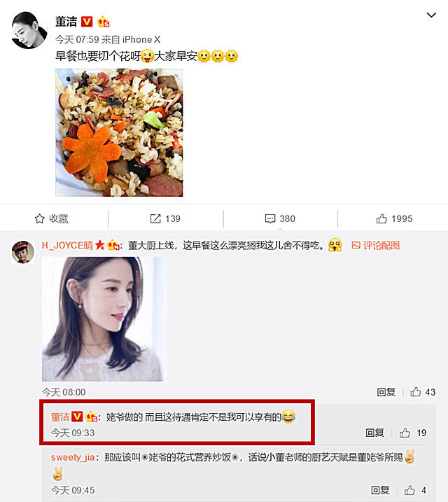The image size is (448, 502).
Task: Open the post options chevron dropdown
Action: [431, 15]
